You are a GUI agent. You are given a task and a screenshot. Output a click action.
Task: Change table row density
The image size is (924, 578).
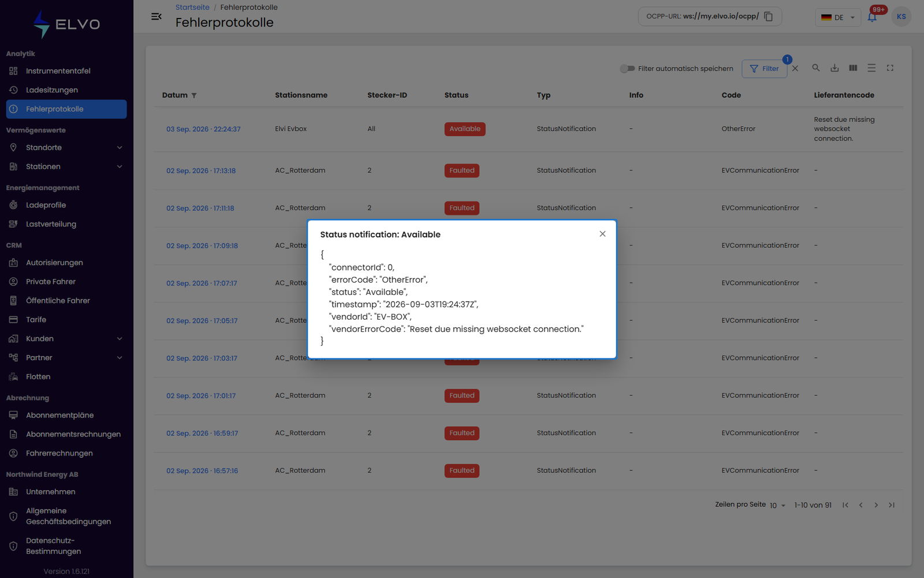871,68
